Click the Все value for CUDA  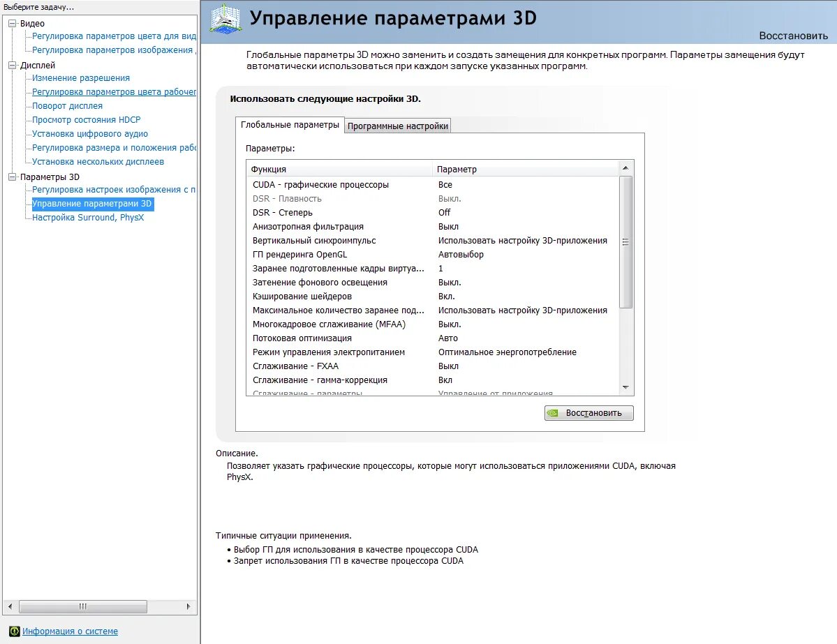pos(445,185)
